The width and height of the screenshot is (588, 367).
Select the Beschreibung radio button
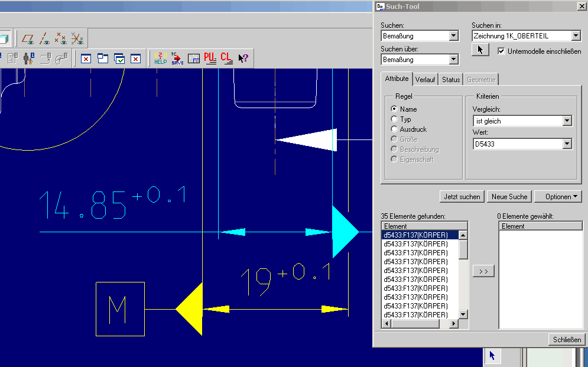click(x=394, y=149)
